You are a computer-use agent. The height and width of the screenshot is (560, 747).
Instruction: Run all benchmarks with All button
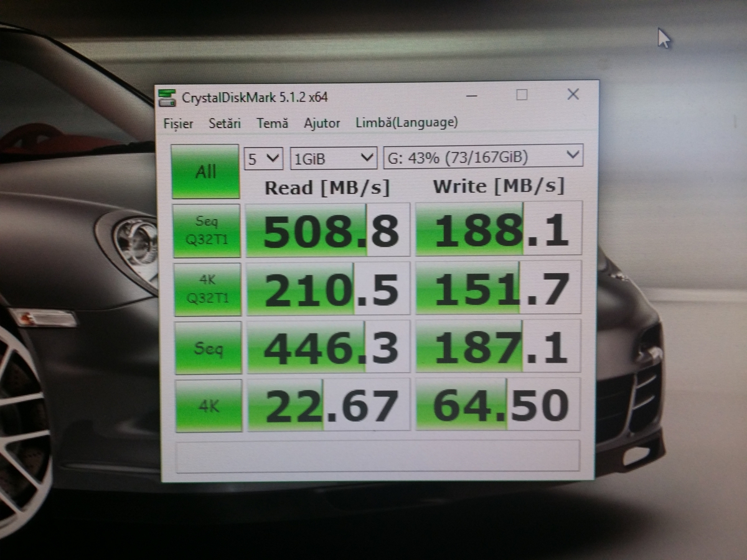205,172
